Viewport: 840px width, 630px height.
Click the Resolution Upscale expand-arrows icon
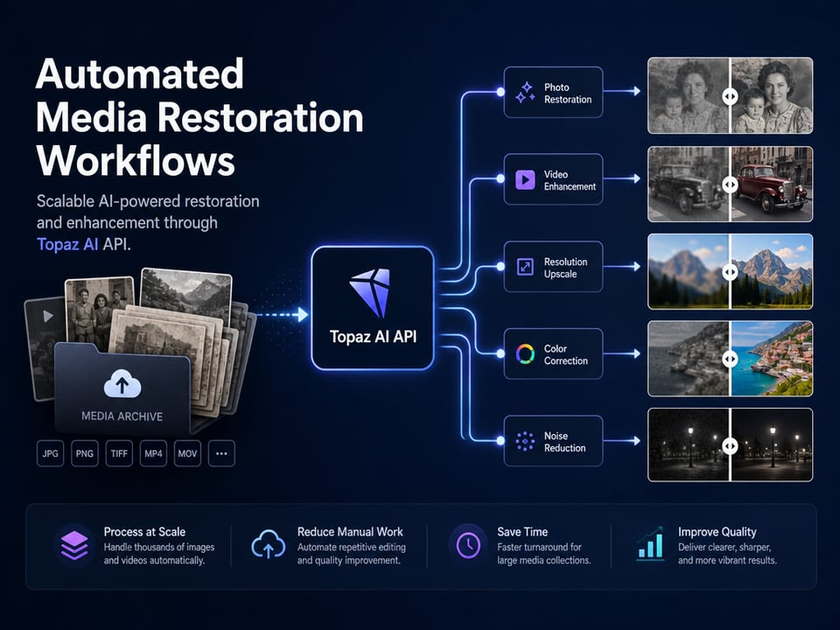525,267
